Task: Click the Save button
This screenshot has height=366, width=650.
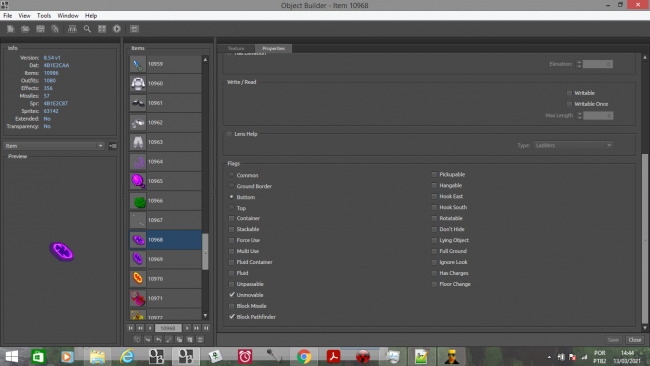Action: pyautogui.click(x=613, y=339)
